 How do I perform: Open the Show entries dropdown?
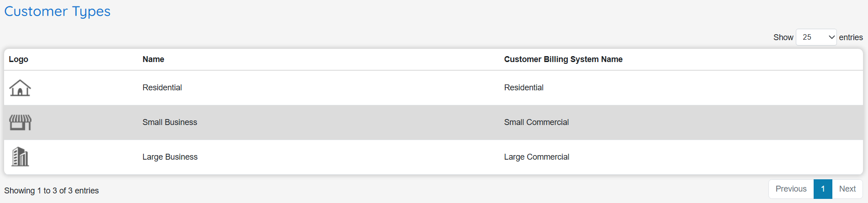click(x=816, y=37)
